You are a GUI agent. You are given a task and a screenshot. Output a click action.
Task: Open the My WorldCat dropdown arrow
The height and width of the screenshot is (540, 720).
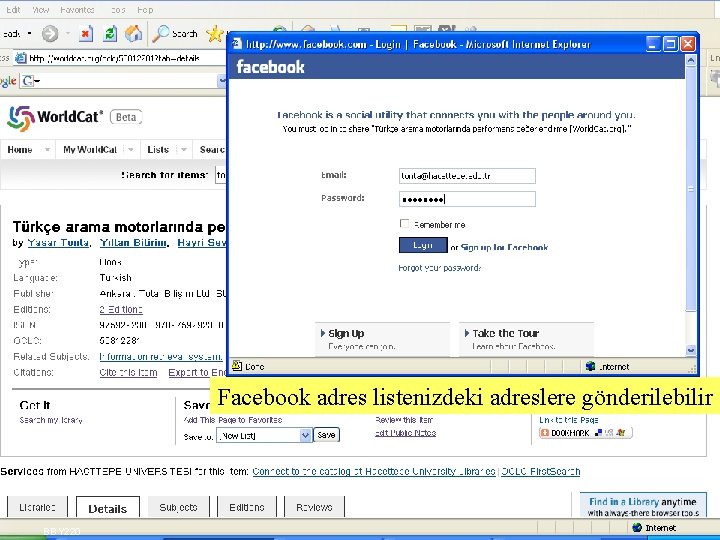(x=131, y=150)
